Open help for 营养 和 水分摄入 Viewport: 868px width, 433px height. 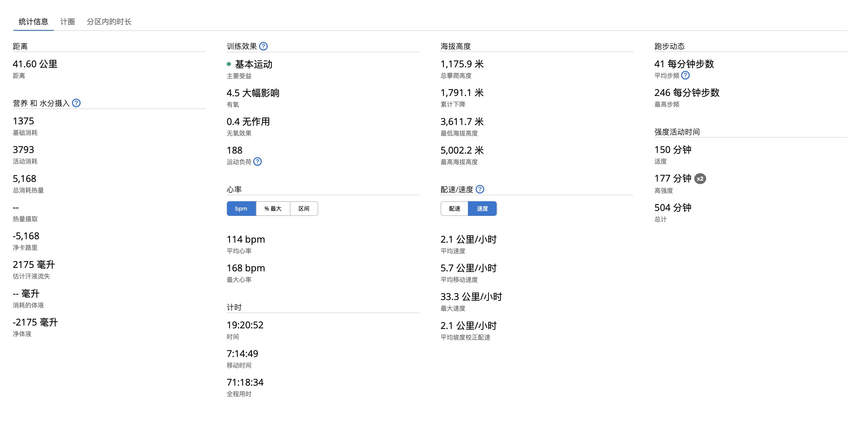(x=77, y=103)
